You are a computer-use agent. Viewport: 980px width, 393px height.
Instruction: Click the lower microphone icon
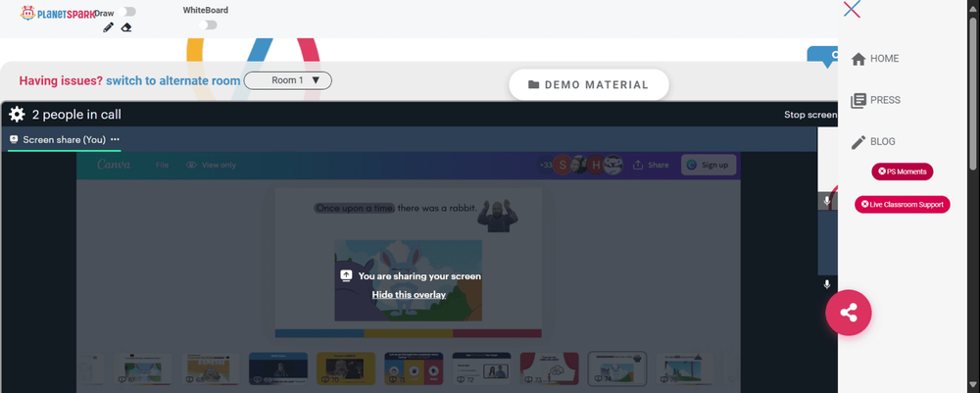tap(827, 284)
